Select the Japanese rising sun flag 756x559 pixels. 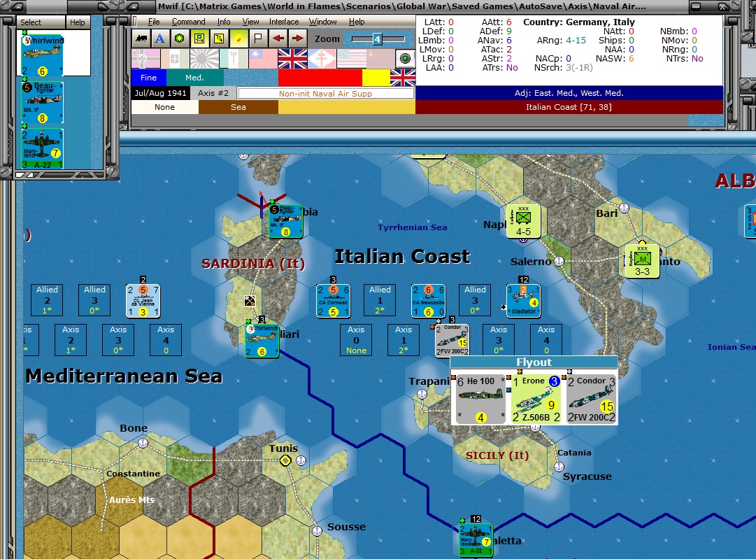(204, 59)
